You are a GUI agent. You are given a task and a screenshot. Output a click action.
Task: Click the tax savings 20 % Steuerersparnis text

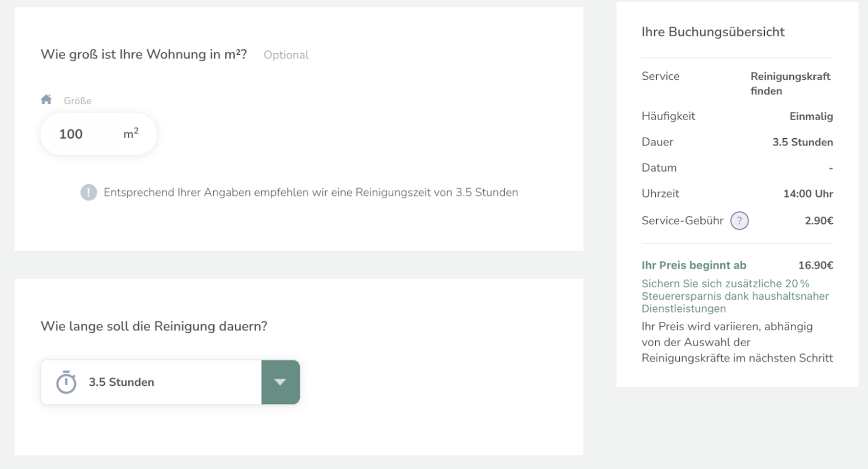pyautogui.click(x=735, y=296)
